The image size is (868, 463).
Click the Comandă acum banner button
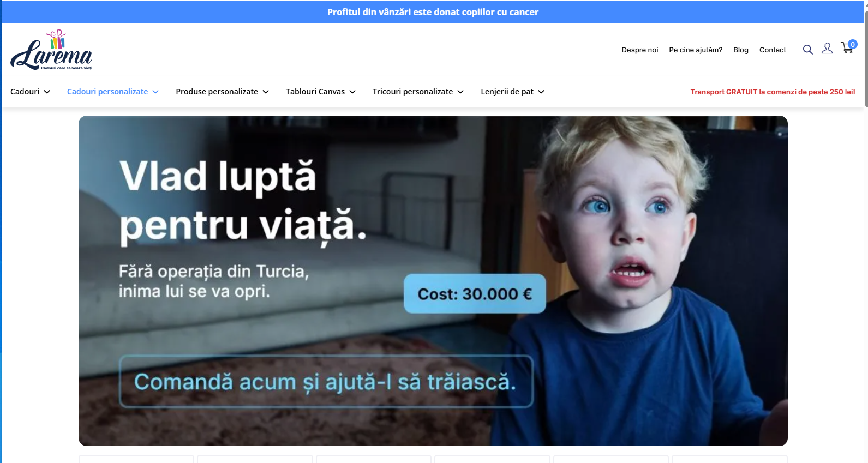click(326, 382)
